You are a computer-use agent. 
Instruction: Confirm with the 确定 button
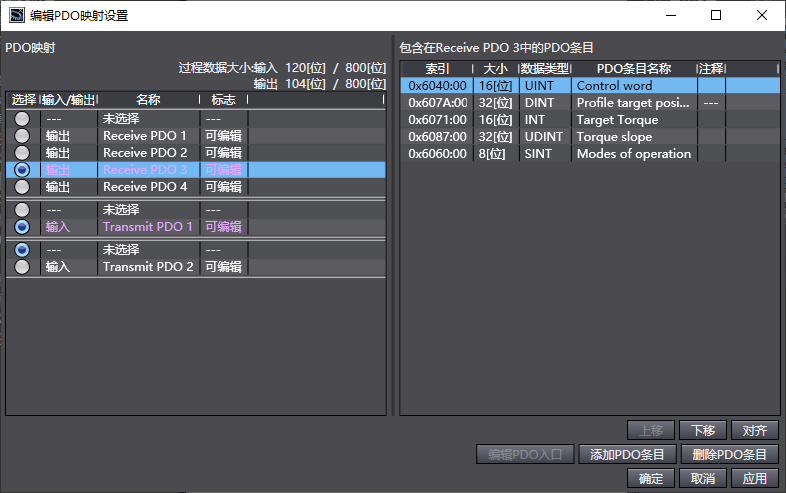point(651,478)
